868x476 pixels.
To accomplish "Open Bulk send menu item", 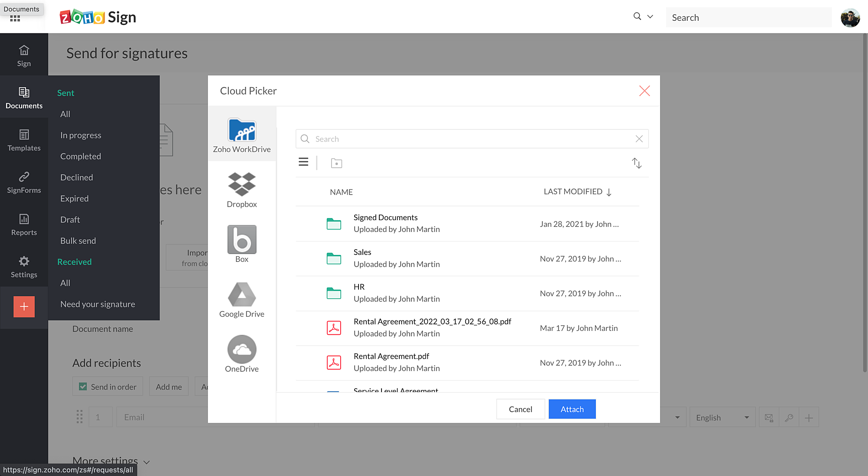I will (x=78, y=241).
